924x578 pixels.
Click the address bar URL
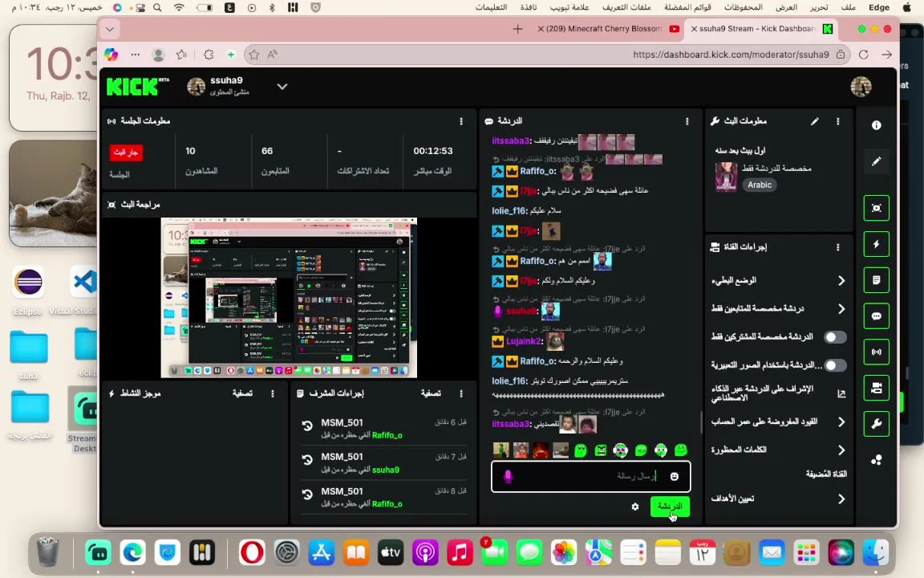[731, 55]
